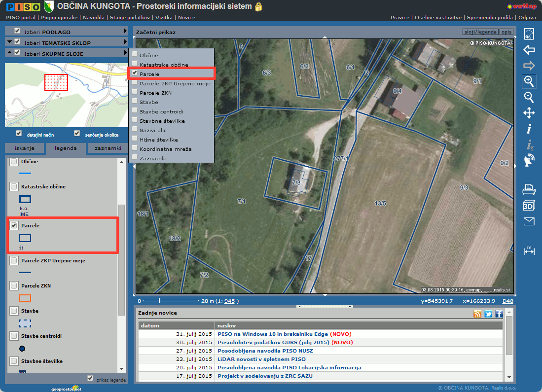Click the envelope email icon
The width and height of the screenshot is (542, 392).
pos(529,221)
